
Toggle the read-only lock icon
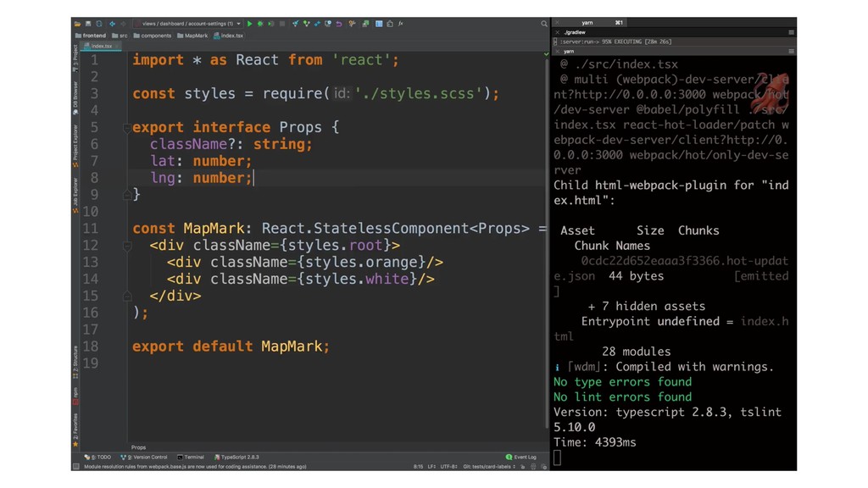pyautogui.click(x=522, y=467)
